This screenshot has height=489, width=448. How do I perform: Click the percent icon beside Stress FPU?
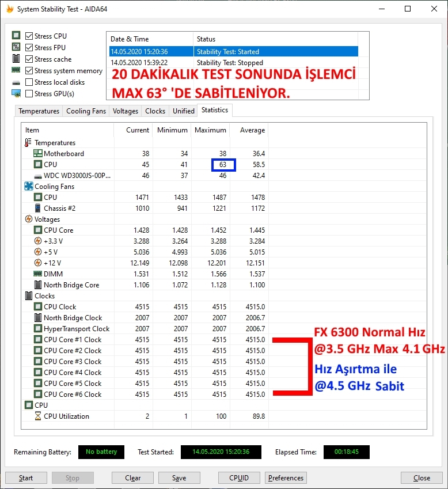16,47
